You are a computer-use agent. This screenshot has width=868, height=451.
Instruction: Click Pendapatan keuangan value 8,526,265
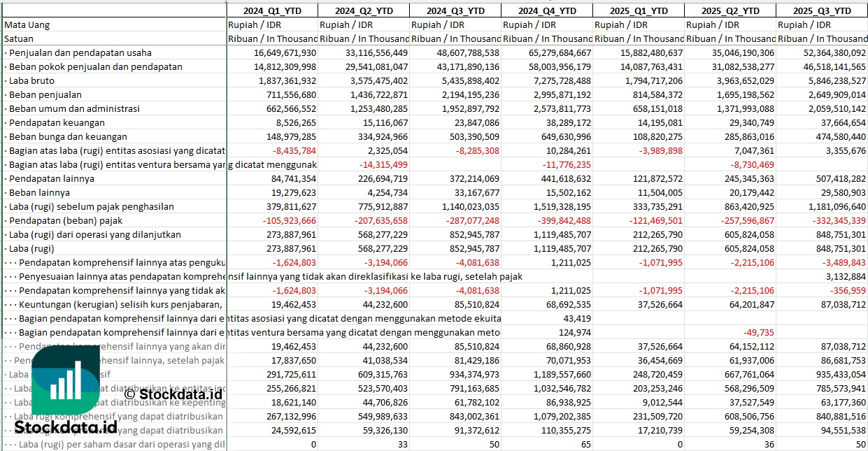tap(297, 122)
